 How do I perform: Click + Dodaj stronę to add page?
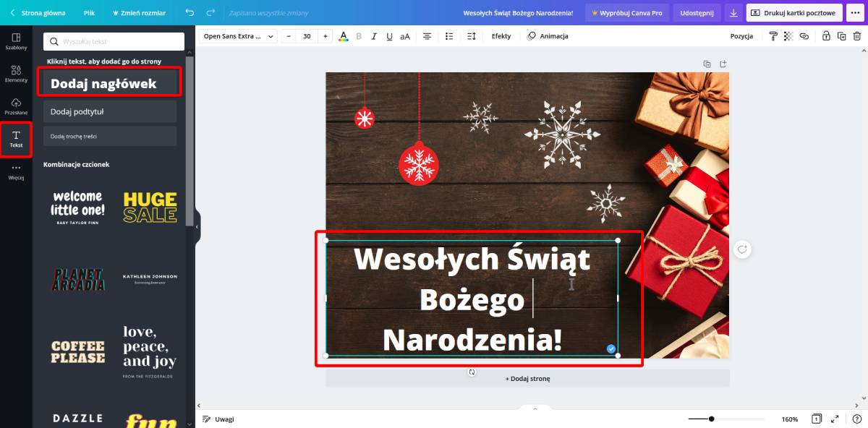point(527,378)
